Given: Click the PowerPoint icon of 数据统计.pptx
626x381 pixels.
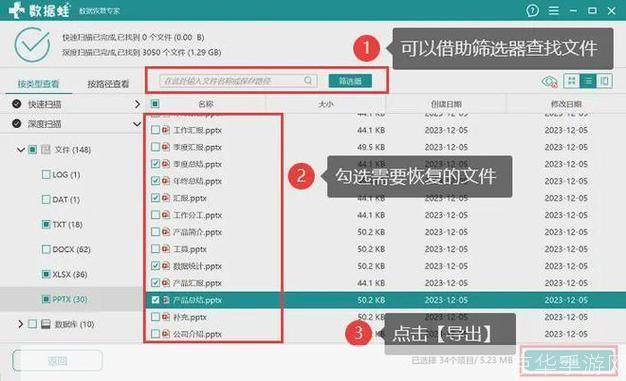Looking at the screenshot, I should [x=166, y=266].
